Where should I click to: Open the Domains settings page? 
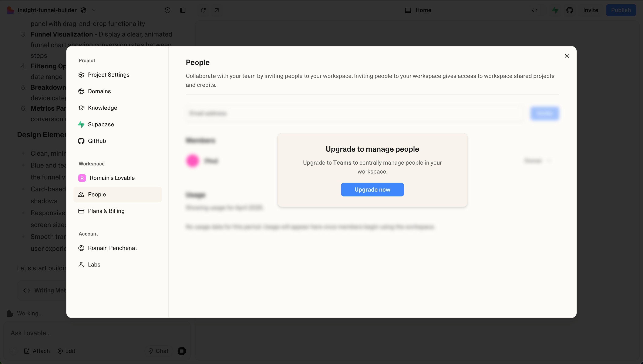pyautogui.click(x=117, y=91)
